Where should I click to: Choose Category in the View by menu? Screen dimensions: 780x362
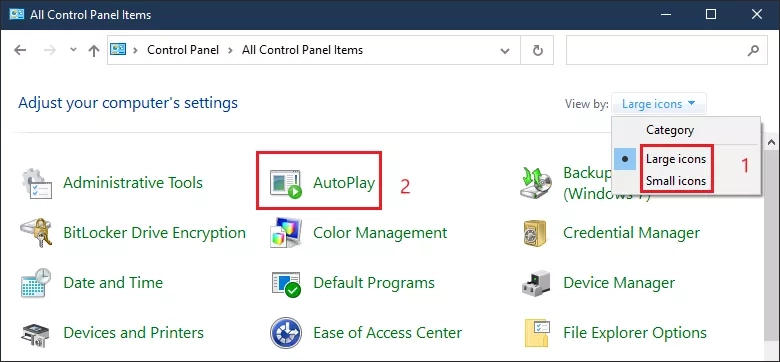pyautogui.click(x=670, y=130)
